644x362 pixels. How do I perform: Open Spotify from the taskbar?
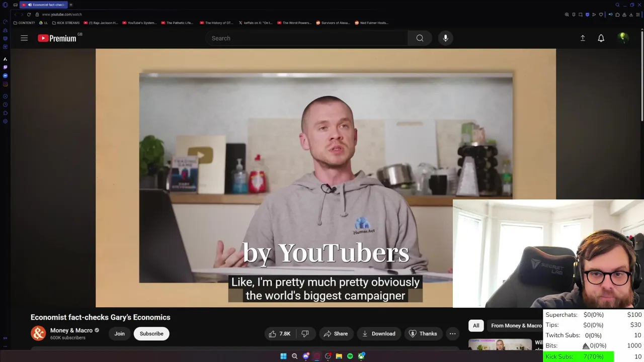(350, 356)
